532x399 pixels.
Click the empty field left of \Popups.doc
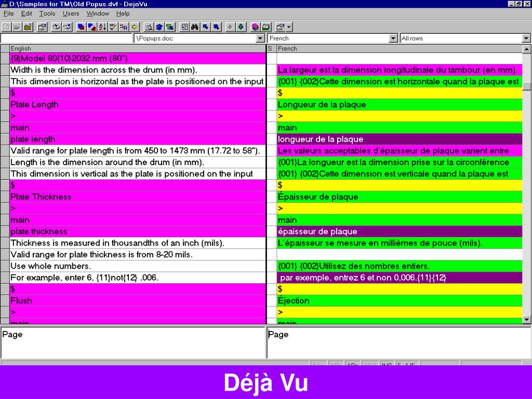66,38
